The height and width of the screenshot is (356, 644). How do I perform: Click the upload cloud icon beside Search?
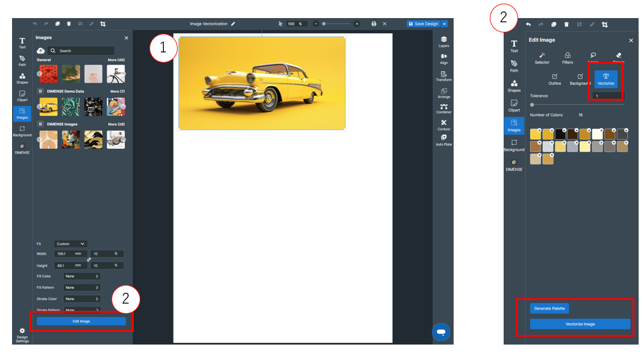click(x=41, y=51)
